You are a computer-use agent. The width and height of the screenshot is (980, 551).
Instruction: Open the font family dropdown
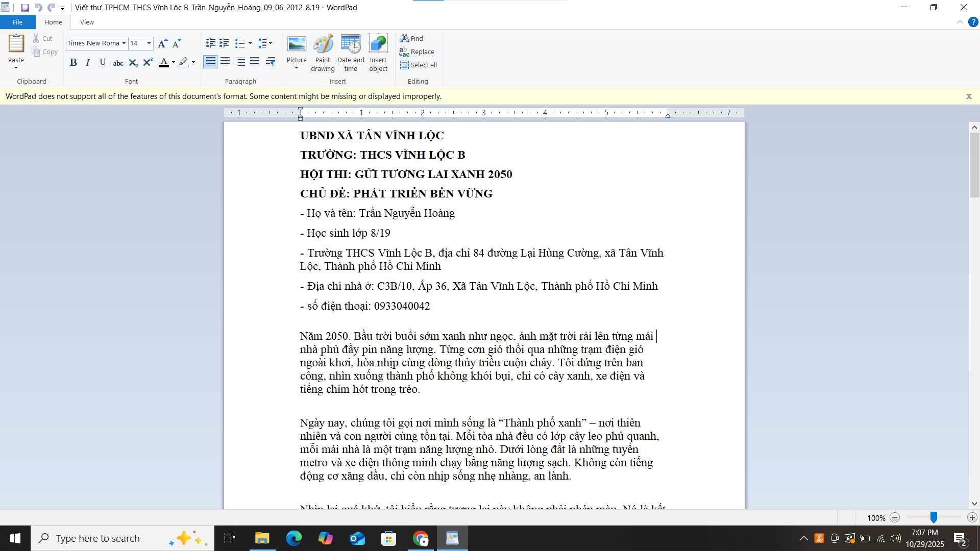(x=124, y=43)
